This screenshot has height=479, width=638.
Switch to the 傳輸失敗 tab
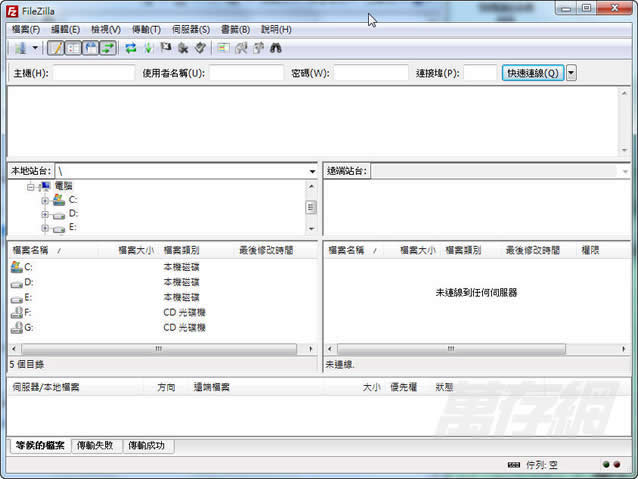point(95,446)
